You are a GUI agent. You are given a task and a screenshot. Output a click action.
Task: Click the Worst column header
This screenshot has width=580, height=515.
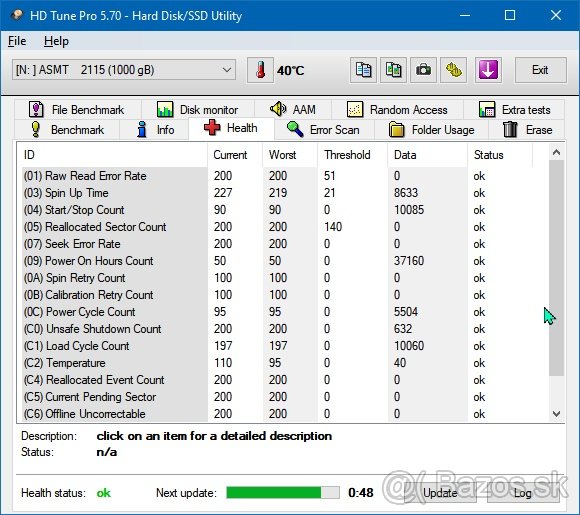(290, 155)
